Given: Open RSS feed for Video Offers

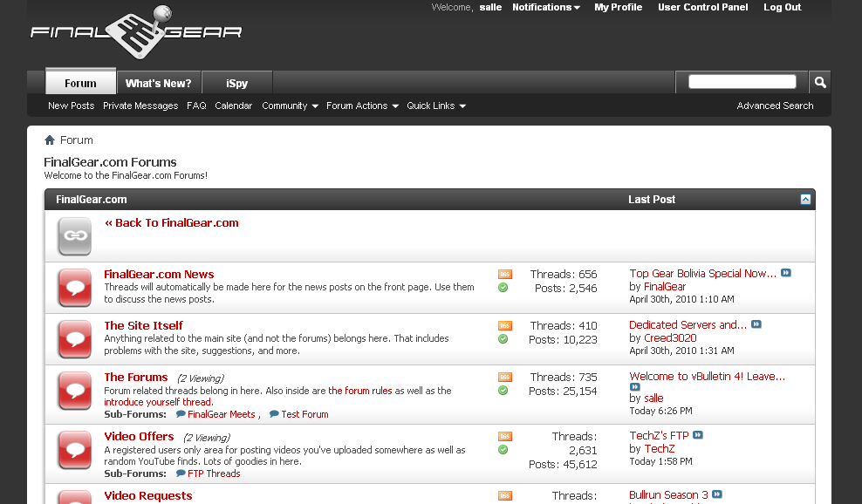Looking at the screenshot, I should (504, 436).
